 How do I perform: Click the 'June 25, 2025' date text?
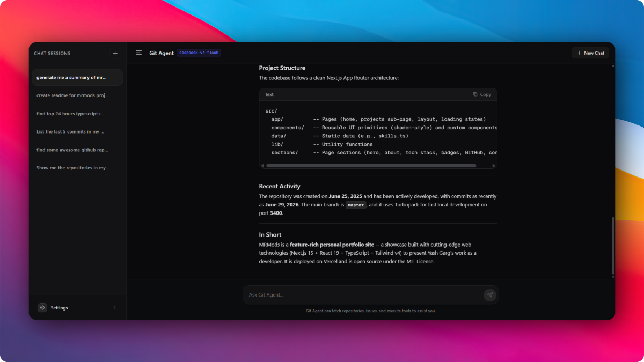coord(346,196)
